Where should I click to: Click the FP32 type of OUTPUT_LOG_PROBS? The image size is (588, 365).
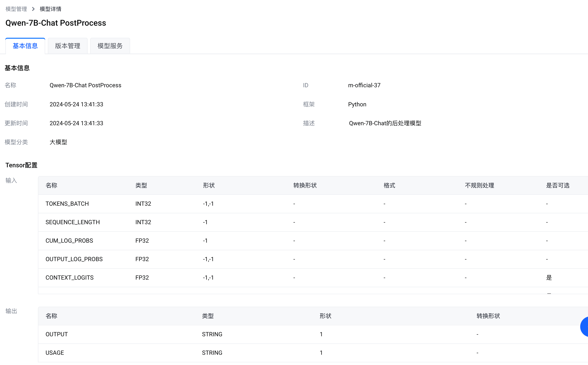click(142, 259)
